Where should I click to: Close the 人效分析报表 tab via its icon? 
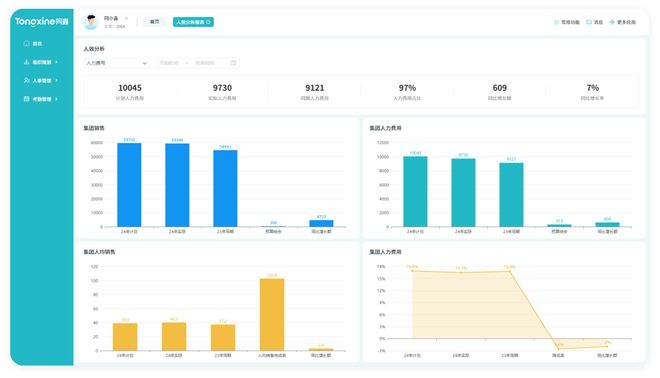208,22
